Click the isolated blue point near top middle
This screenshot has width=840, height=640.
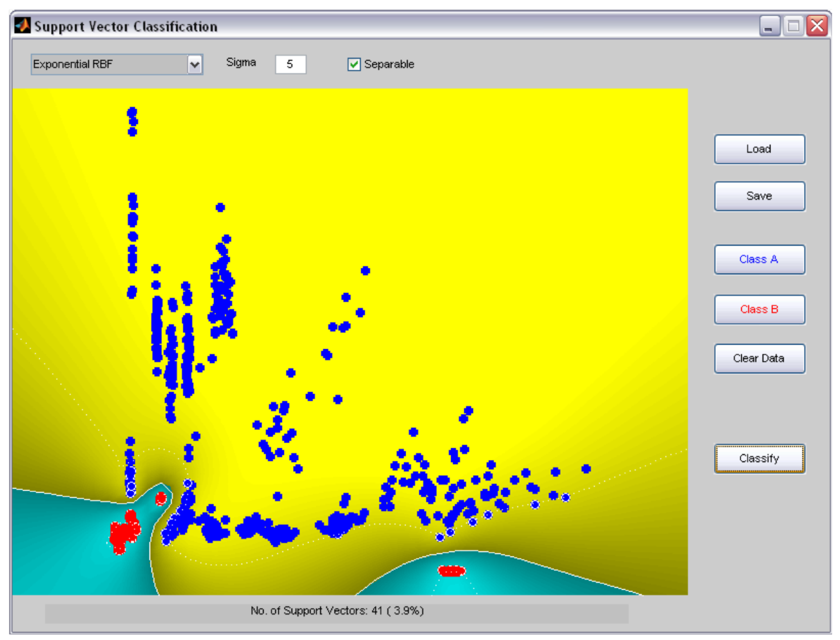tap(365, 271)
